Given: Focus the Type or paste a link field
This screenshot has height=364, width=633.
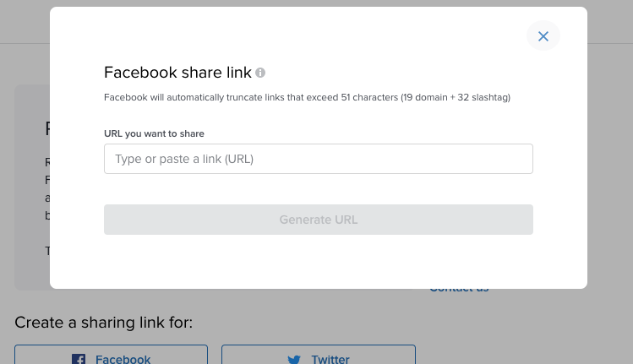Looking at the screenshot, I should 318,159.
